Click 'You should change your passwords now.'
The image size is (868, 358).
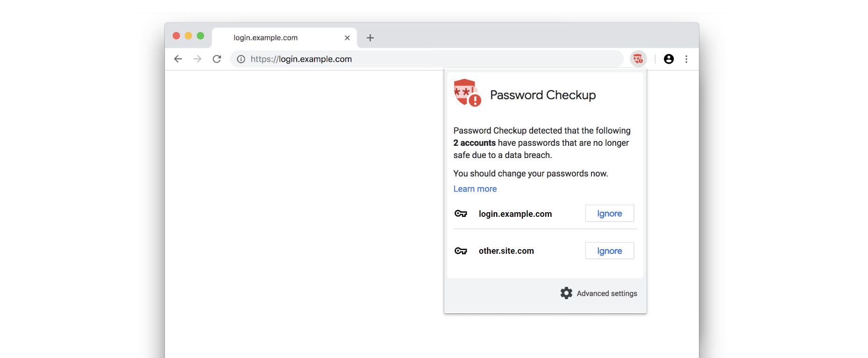(531, 173)
